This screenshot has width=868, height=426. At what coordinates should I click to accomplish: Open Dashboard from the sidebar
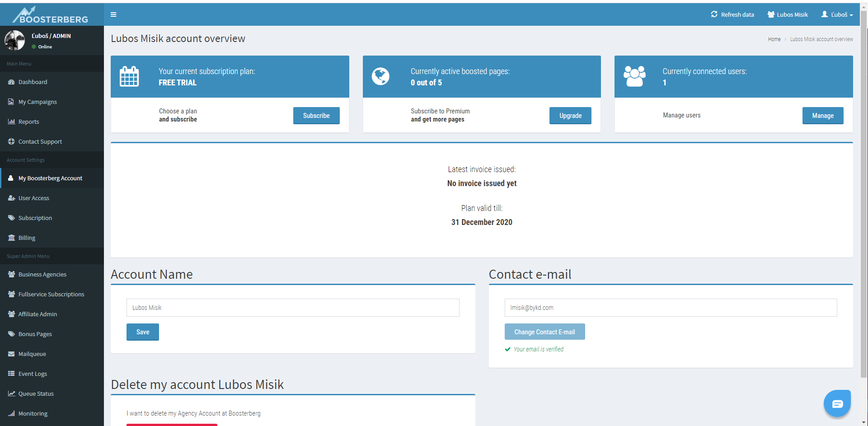tap(52, 82)
